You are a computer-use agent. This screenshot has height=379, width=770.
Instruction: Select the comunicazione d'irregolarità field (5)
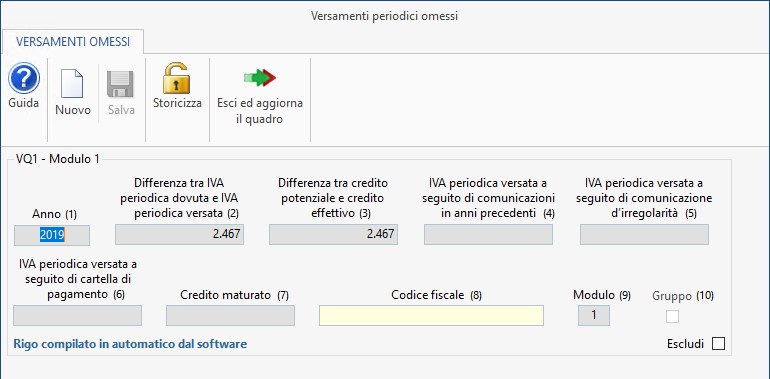click(x=644, y=234)
